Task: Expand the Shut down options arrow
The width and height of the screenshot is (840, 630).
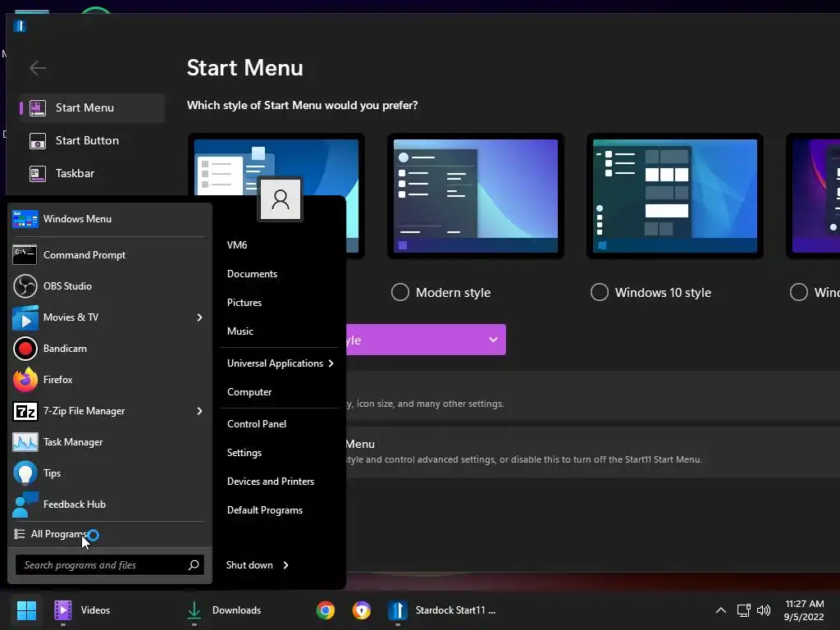Action: [285, 565]
